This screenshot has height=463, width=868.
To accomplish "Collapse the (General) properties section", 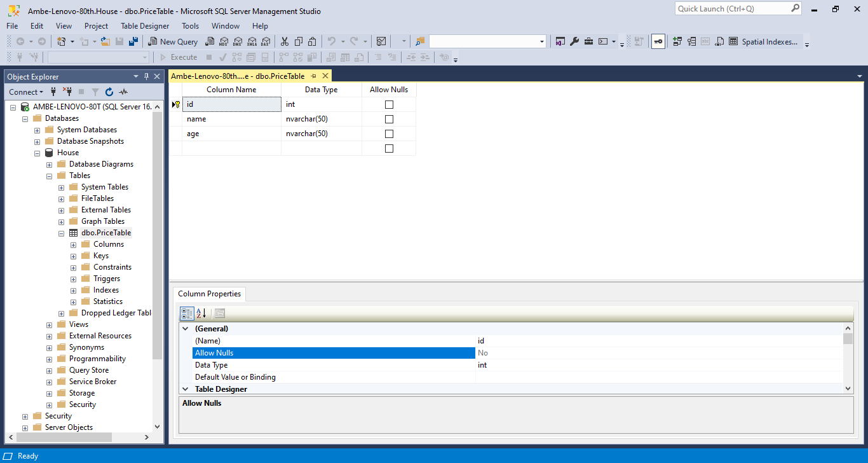I will (186, 329).
